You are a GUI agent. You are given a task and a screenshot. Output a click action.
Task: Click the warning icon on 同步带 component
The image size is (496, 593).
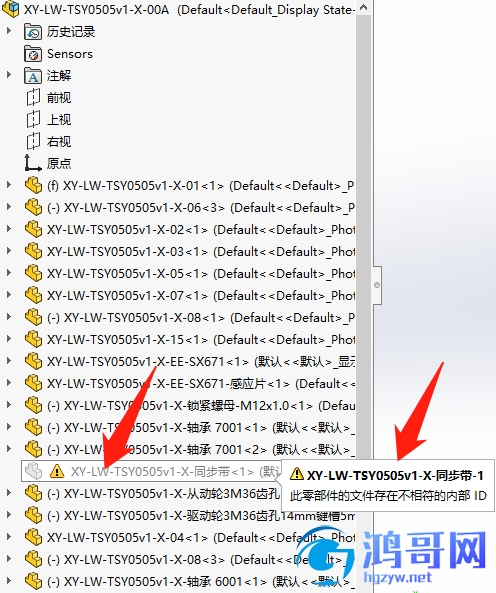tap(57, 471)
